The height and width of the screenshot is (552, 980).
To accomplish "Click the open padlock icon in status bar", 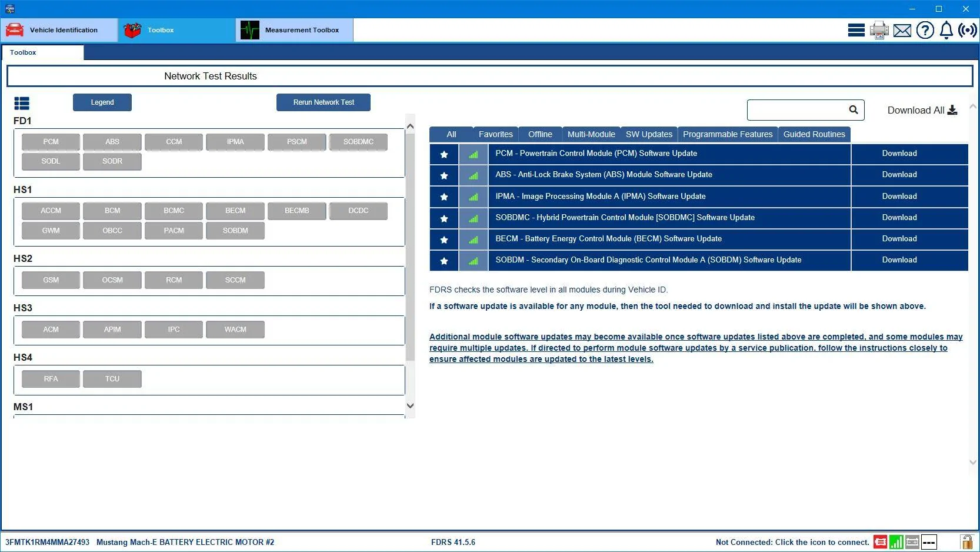I will [966, 541].
